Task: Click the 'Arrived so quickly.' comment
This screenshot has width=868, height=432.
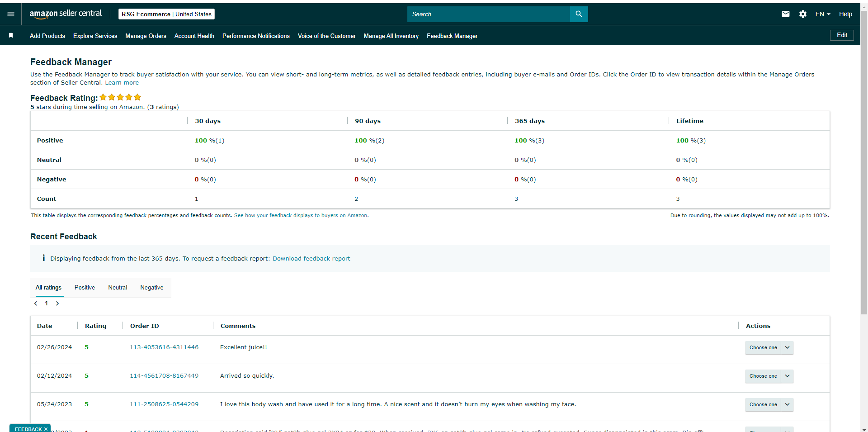Action: tap(247, 376)
